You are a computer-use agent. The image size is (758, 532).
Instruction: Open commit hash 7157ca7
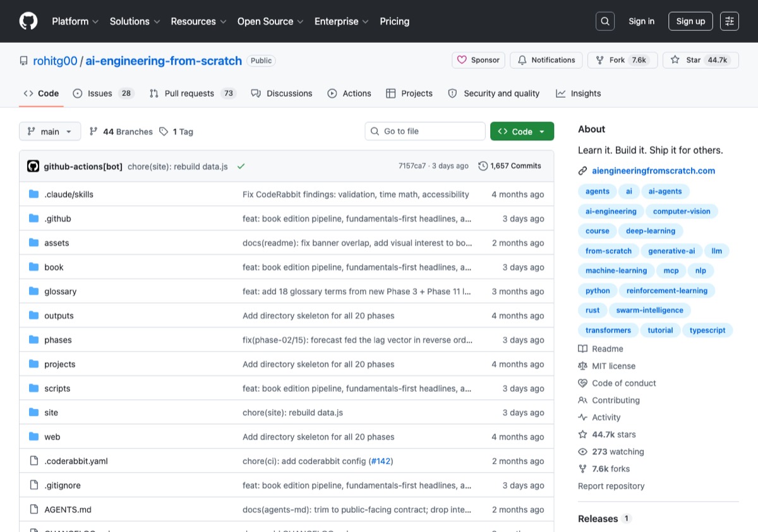point(412,166)
